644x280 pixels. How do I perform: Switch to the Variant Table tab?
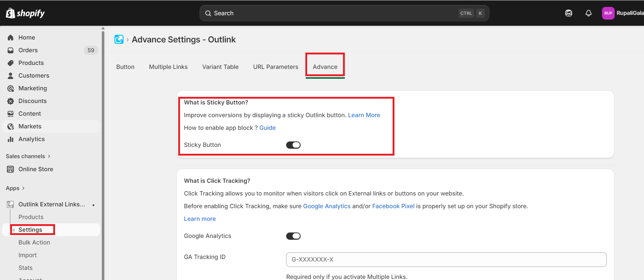(220, 67)
